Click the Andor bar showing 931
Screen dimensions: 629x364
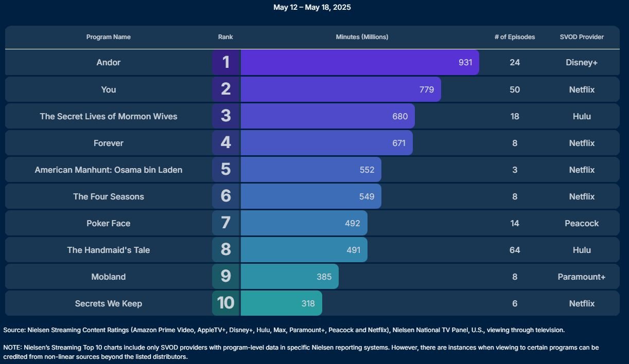click(x=360, y=62)
